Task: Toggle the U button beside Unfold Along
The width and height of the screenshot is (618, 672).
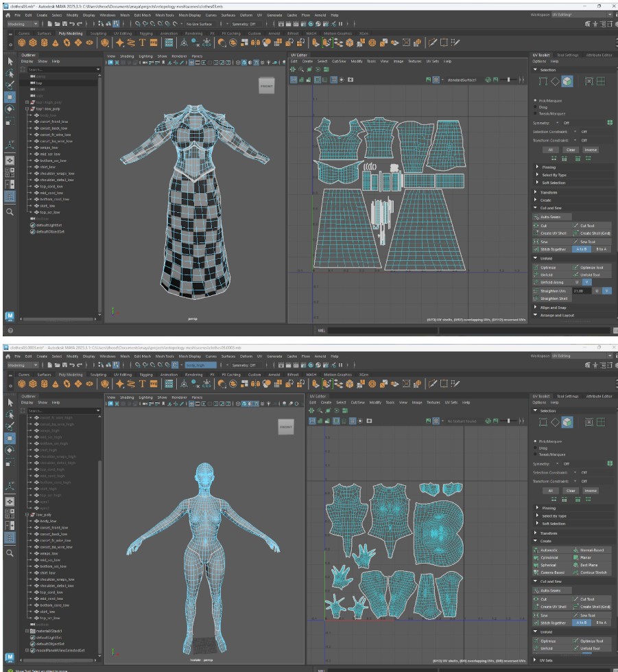Action: point(577,282)
